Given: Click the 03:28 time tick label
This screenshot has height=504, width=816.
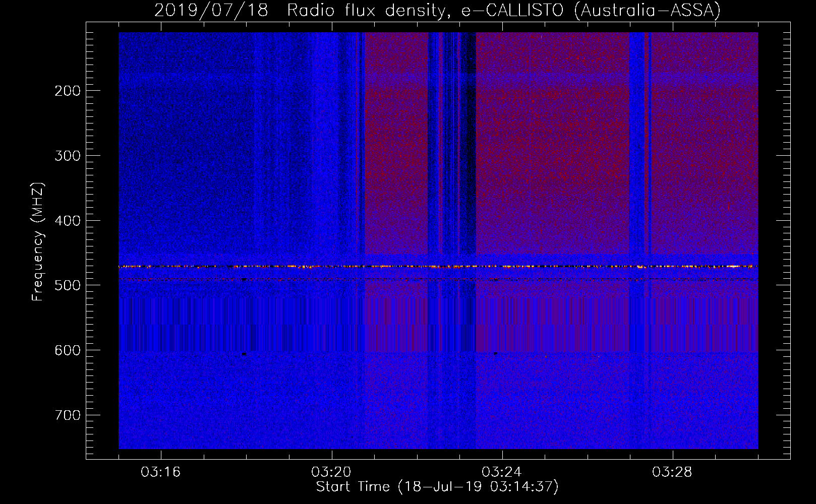Looking at the screenshot, I should pos(672,472).
